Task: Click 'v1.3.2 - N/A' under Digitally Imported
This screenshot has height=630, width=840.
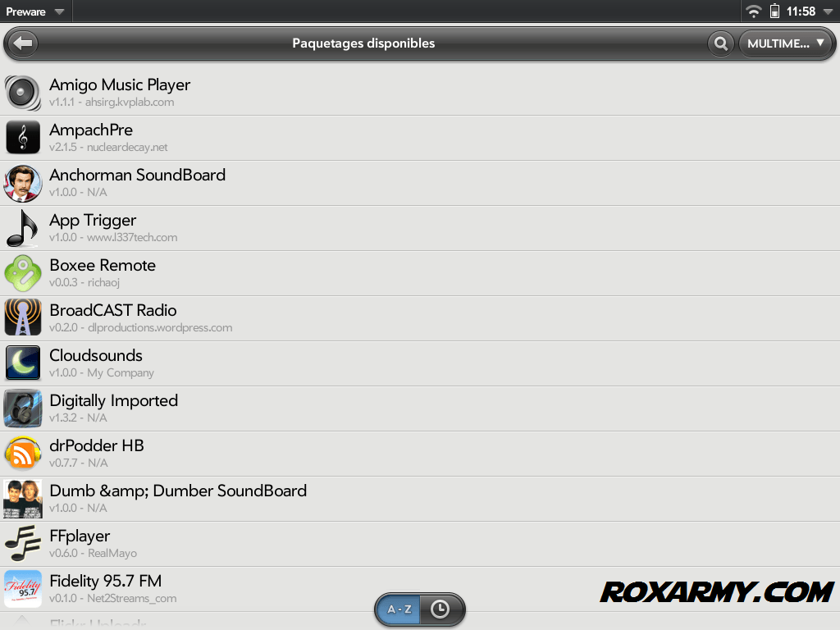Action: [x=78, y=418]
